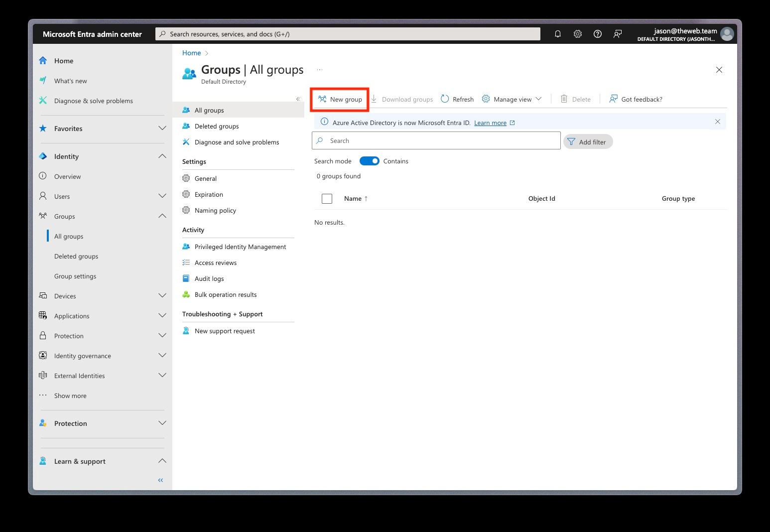The image size is (770, 532).
Task: Expand the Users submenu chevron
Action: click(x=162, y=196)
